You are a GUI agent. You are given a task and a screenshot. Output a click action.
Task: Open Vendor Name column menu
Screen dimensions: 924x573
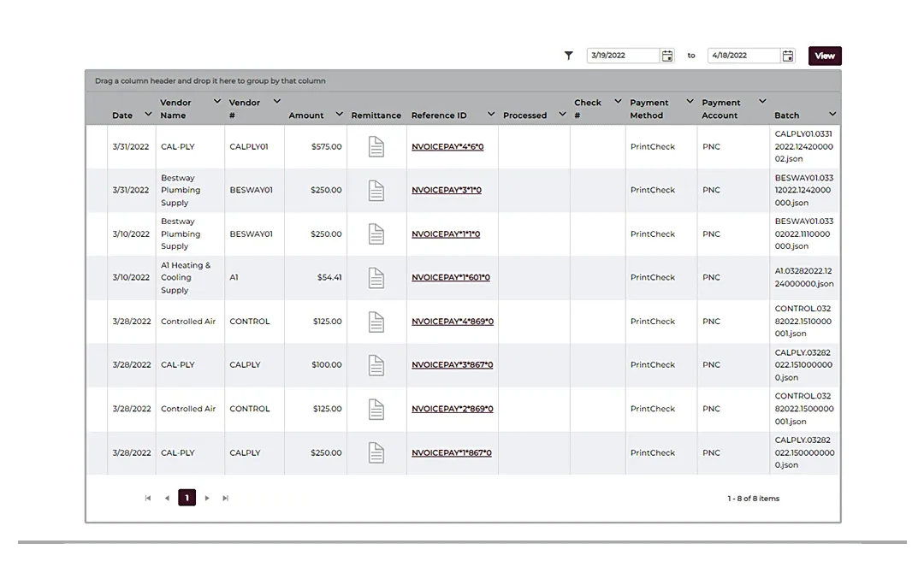pyautogui.click(x=216, y=101)
